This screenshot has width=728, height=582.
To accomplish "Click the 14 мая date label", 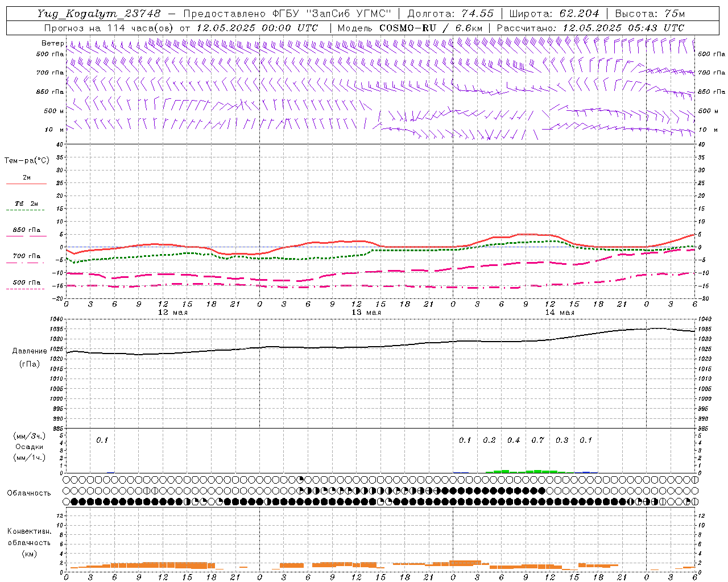I will coord(560,313).
